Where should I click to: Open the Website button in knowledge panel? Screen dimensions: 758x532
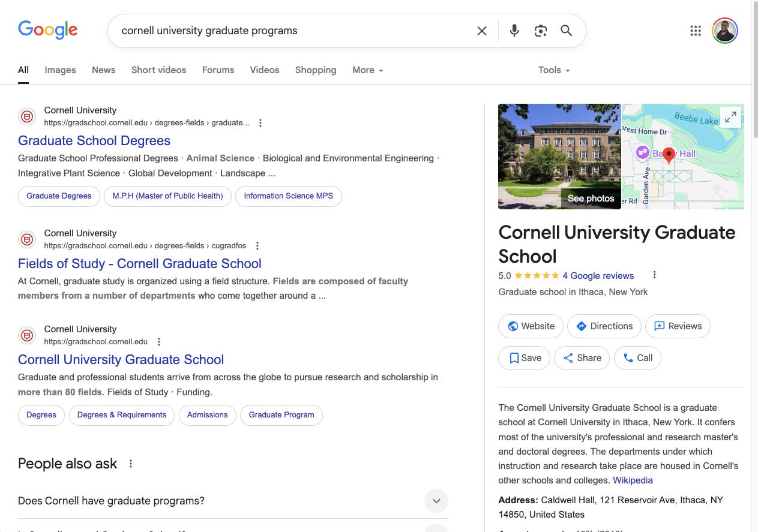[x=531, y=326]
